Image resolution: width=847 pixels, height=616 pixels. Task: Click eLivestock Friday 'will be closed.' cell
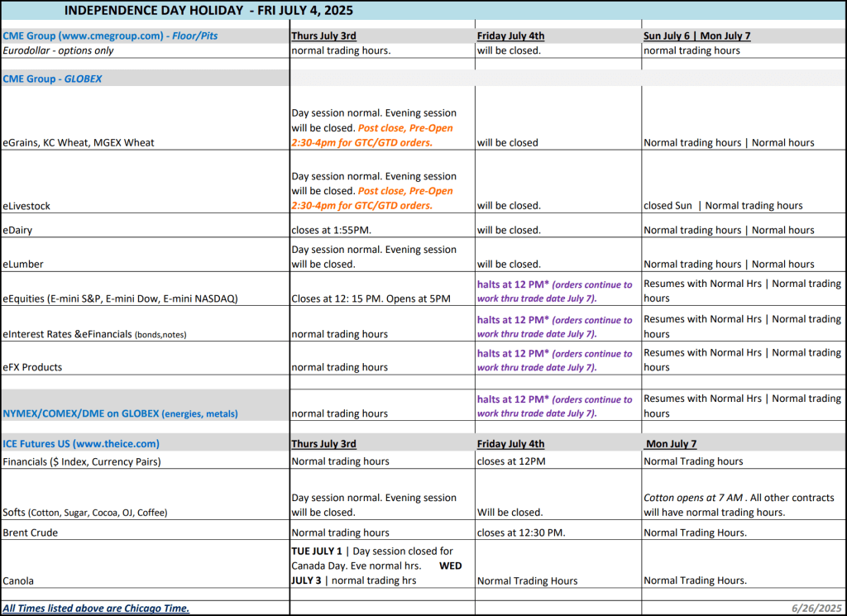pos(509,206)
